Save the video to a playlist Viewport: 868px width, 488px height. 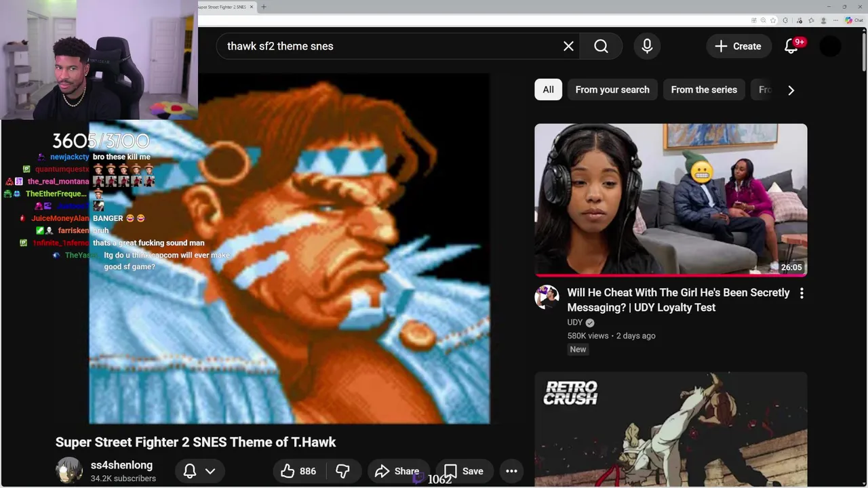pos(464,471)
